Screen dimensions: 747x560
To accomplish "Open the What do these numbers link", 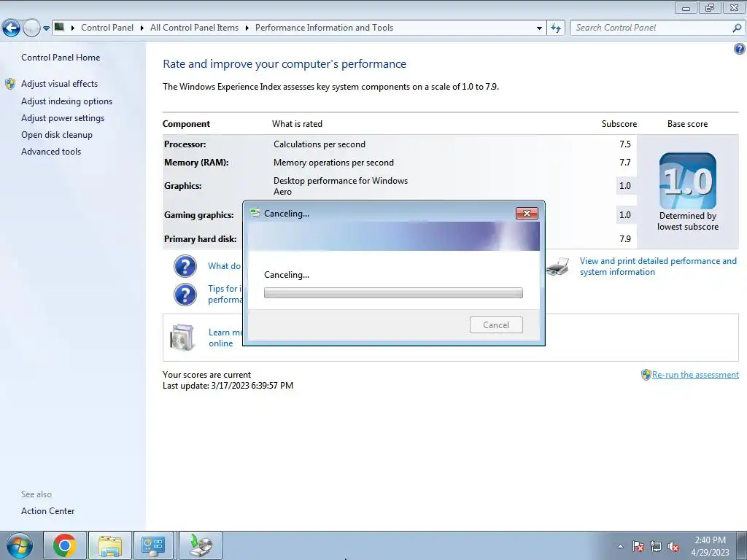I will click(225, 266).
